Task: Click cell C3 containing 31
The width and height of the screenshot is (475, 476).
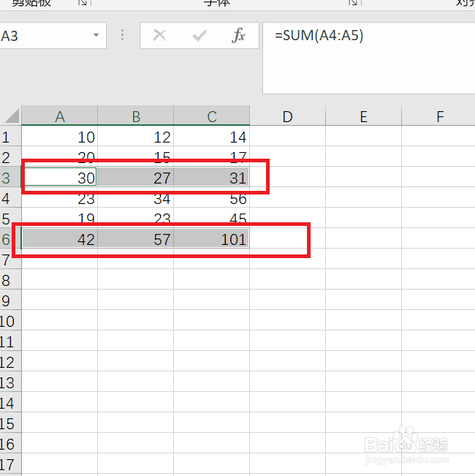Action: (212, 177)
